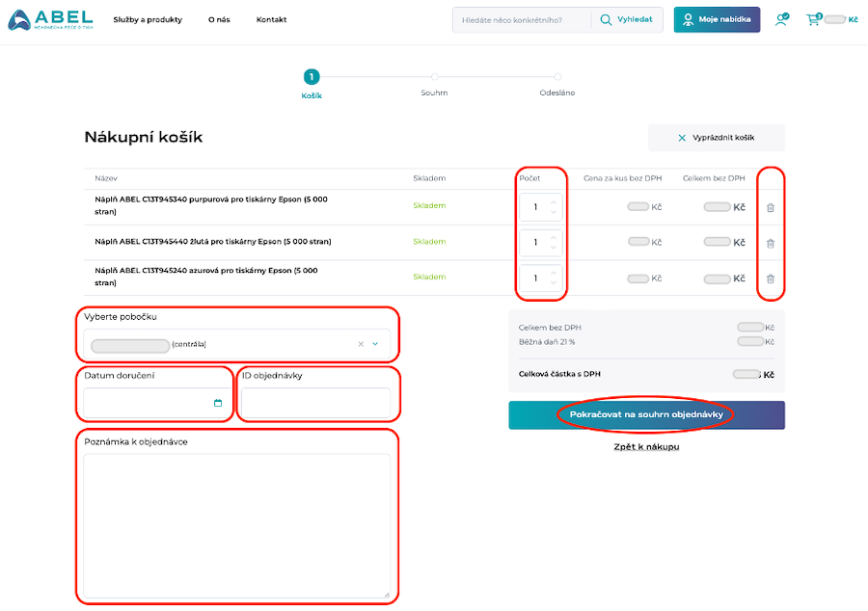Image resolution: width=868 pixels, height=611 pixels.
Task: Click the Celková částka s DPH label
Action: click(x=559, y=374)
